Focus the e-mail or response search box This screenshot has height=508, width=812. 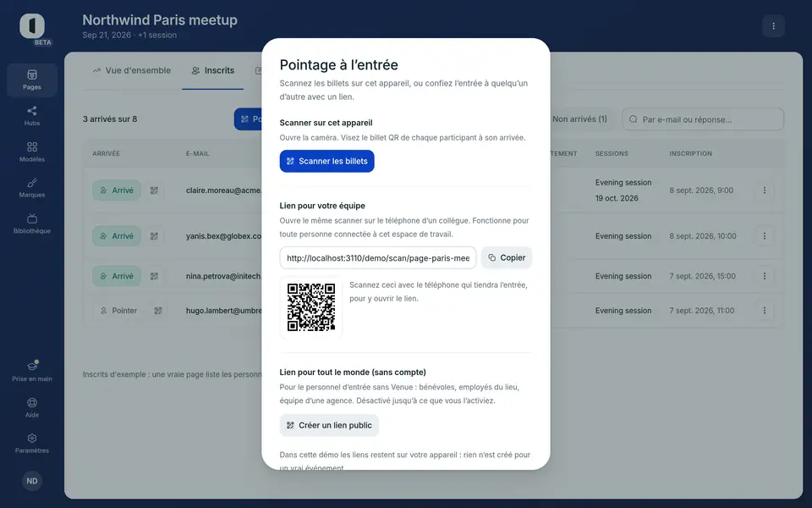tap(703, 119)
